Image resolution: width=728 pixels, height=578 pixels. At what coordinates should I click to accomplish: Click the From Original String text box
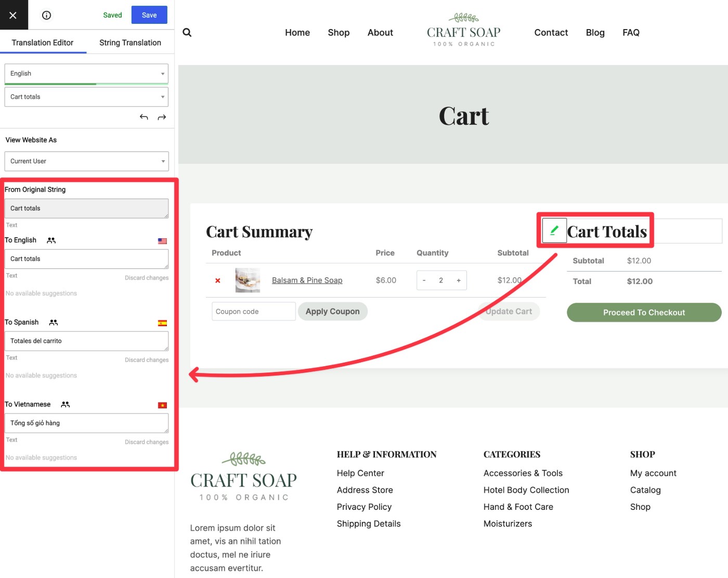[x=86, y=208]
